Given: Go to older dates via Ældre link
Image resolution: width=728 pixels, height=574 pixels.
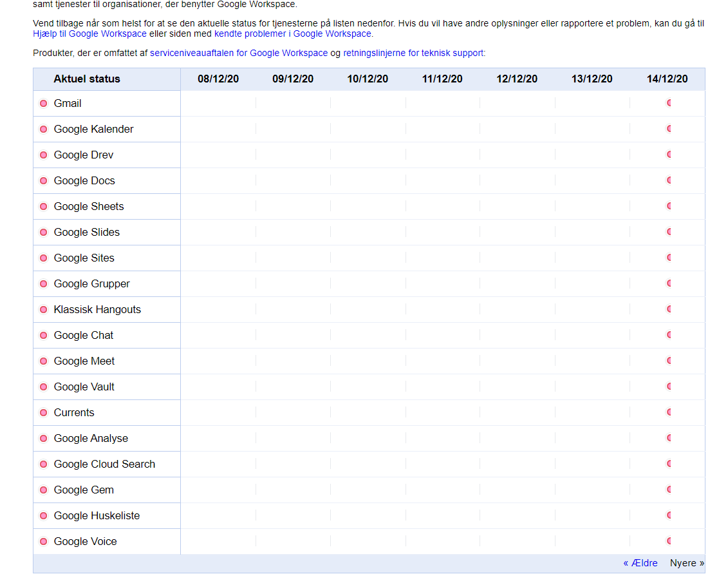Looking at the screenshot, I should pos(640,563).
